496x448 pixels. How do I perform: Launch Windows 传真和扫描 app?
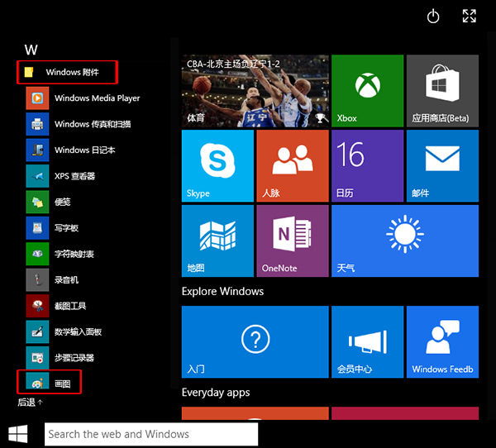92,124
